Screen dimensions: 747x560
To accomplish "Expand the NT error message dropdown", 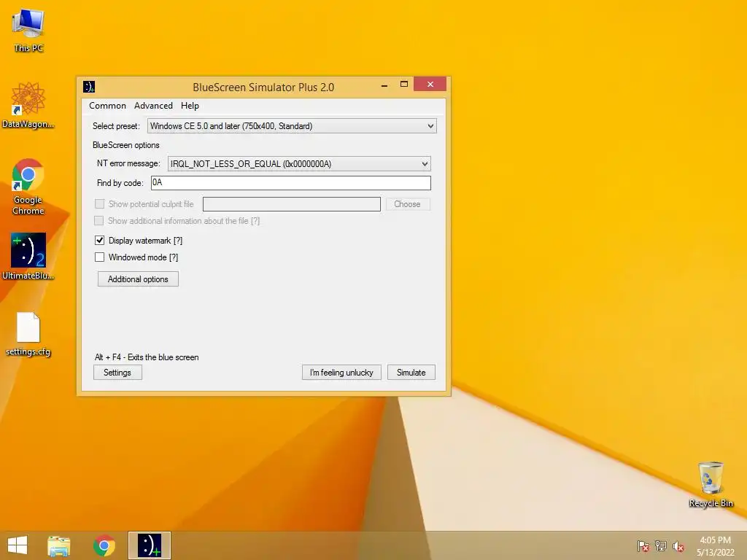I will pos(299,164).
